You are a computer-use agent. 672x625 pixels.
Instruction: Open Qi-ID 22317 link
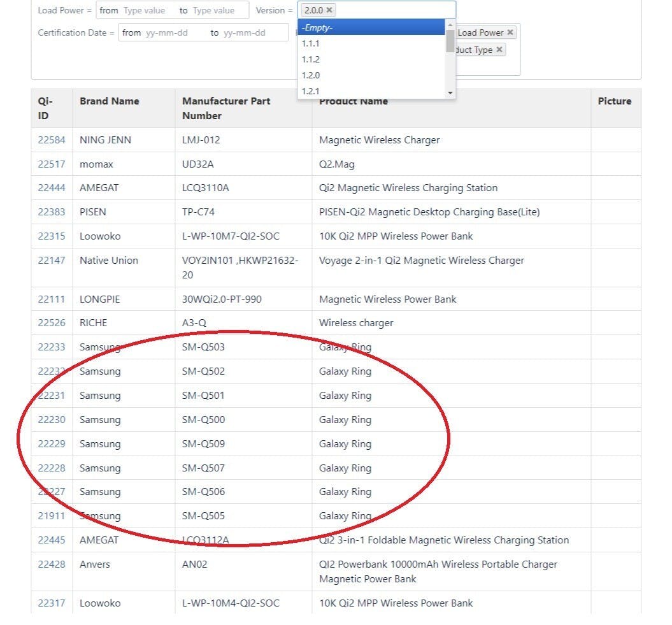(x=52, y=603)
